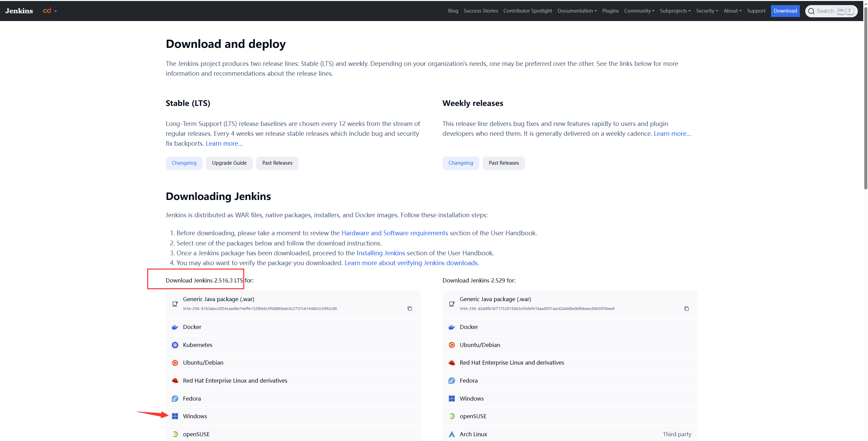868x441 pixels.
Task: Choose weekly Windows installer
Action: 570,399
